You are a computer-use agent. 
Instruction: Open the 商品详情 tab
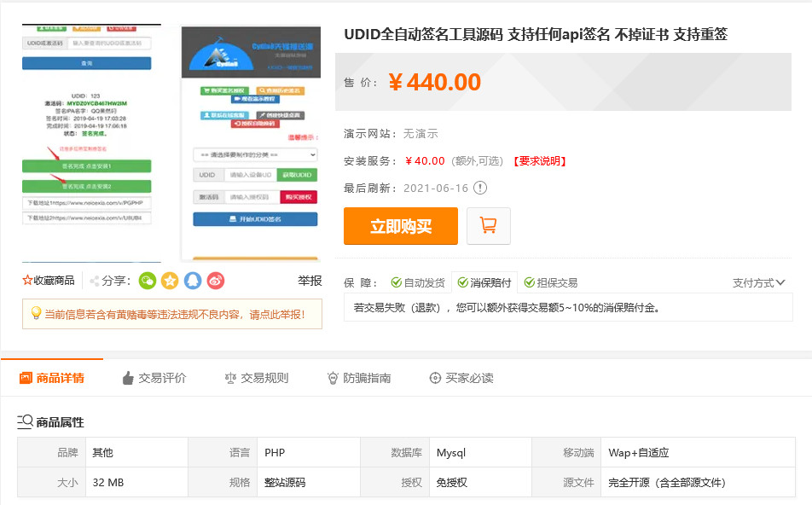click(52, 378)
